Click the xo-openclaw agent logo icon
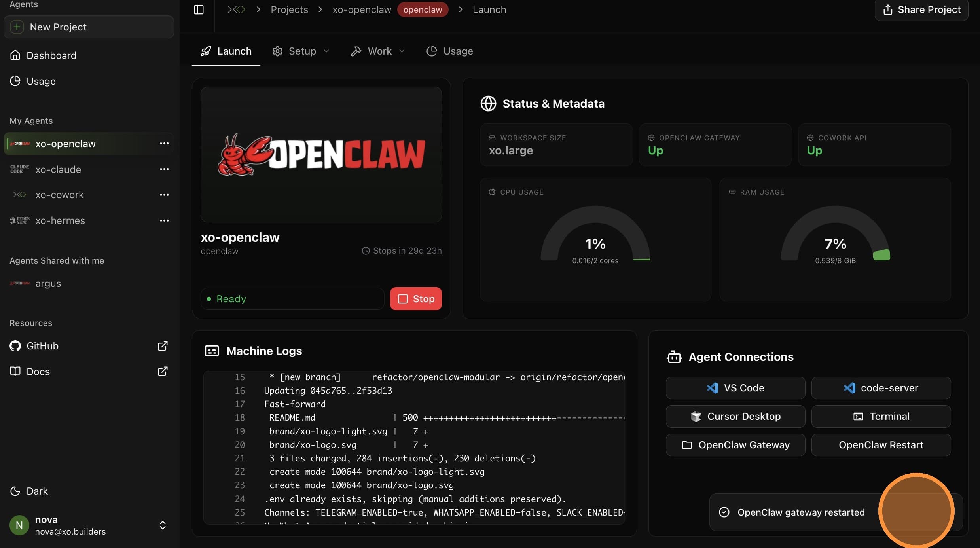 pos(19,144)
